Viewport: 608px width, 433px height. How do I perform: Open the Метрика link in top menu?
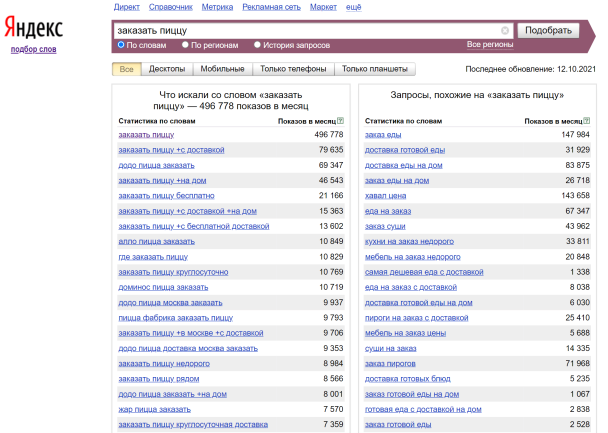pyautogui.click(x=217, y=7)
